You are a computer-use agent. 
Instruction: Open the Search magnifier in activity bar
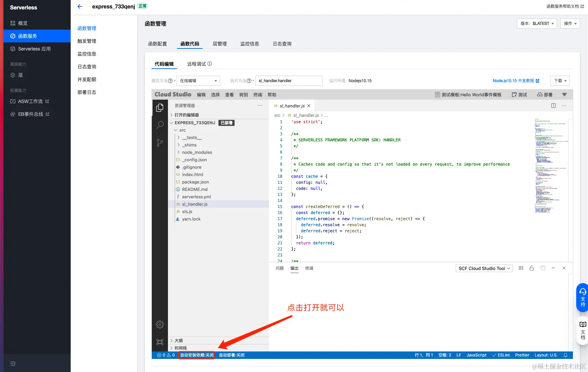[160, 125]
